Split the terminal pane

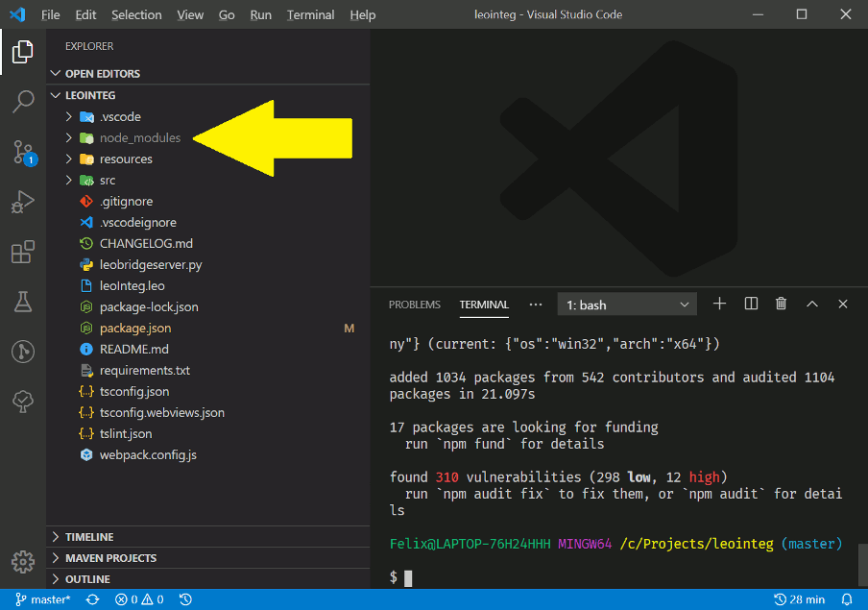click(751, 304)
